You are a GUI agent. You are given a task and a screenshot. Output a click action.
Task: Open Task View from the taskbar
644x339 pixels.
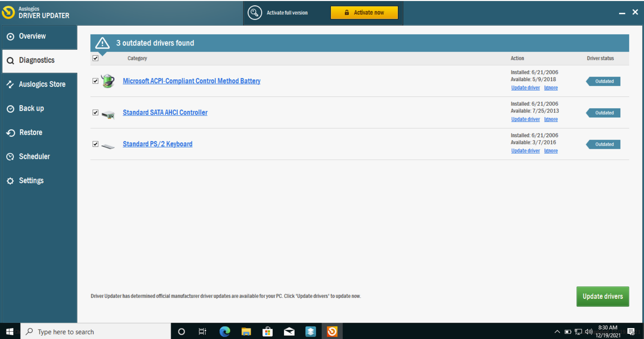pos(203,331)
